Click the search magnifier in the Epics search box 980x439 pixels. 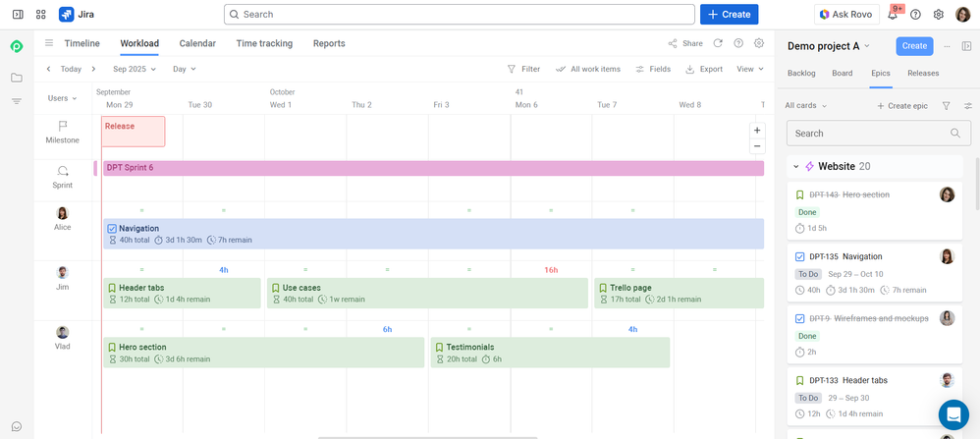[955, 134]
